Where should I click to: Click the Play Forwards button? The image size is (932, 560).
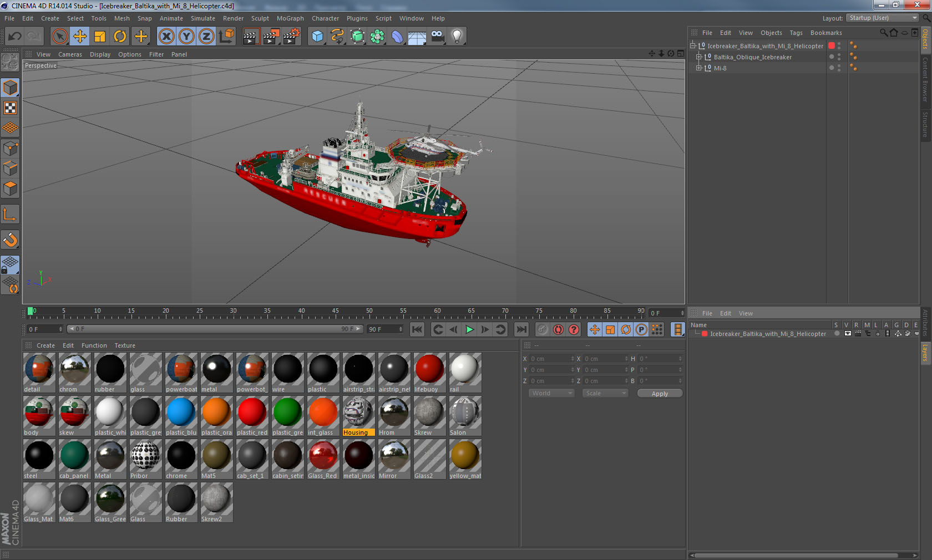[x=469, y=329]
